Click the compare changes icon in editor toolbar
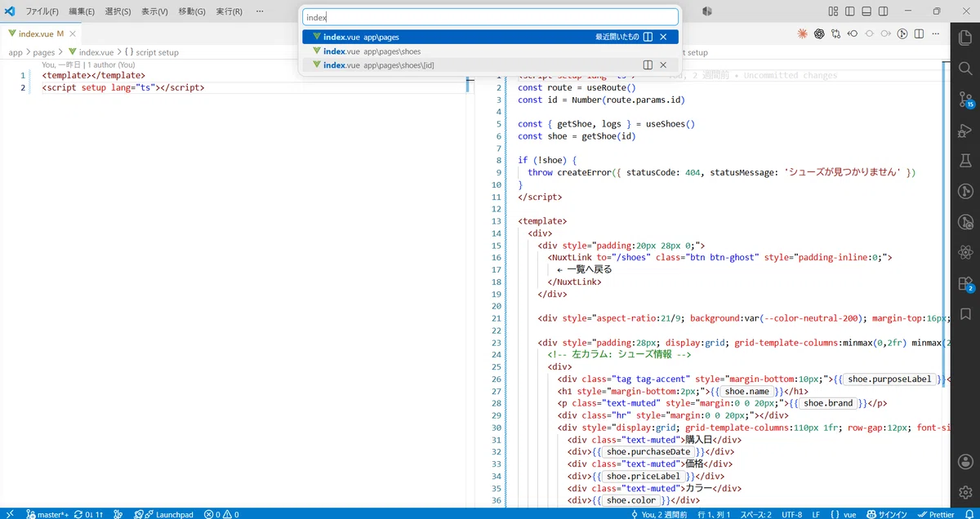This screenshot has width=980, height=519. (836, 33)
